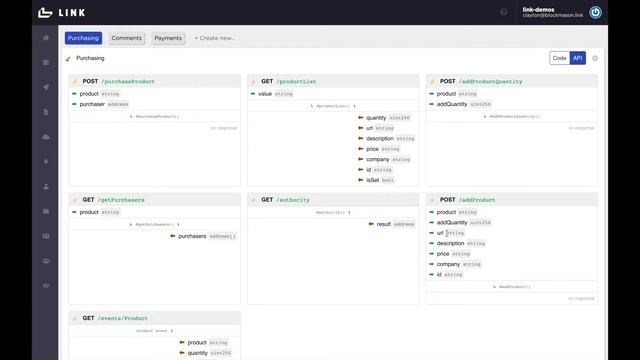
Task: Open the Comments tab
Action: coord(127,38)
